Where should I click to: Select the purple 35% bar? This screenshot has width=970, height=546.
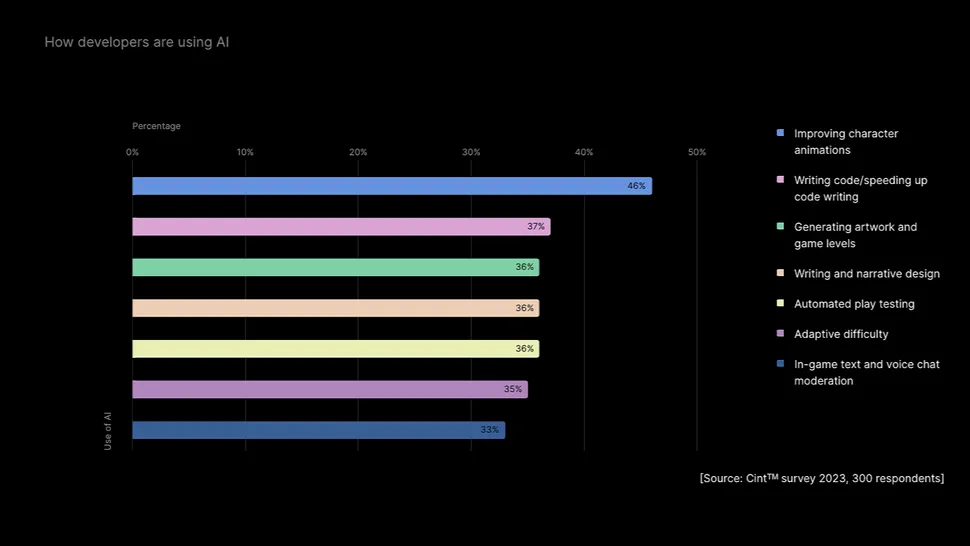330,390
